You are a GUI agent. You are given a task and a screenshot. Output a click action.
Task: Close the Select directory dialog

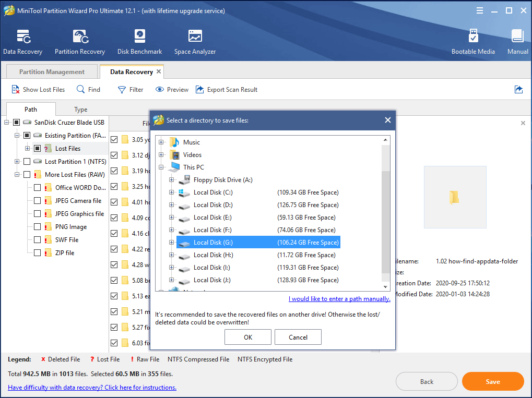click(x=388, y=120)
